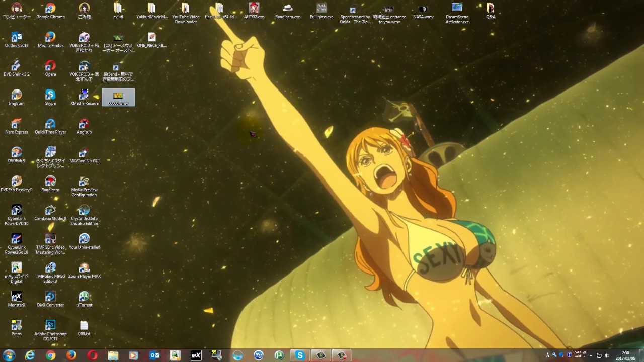Select the Aegisub desktop shortcut

84,126
